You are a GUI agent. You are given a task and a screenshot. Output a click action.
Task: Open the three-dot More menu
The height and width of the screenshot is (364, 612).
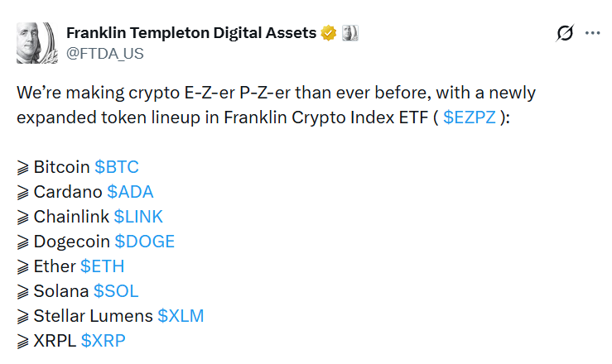[x=593, y=34]
